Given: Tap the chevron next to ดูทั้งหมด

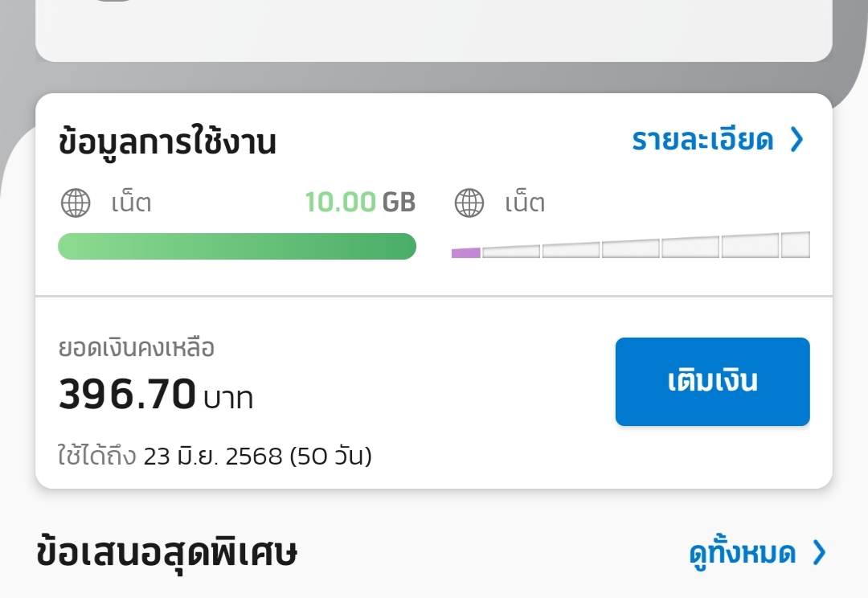Looking at the screenshot, I should coord(819,553).
